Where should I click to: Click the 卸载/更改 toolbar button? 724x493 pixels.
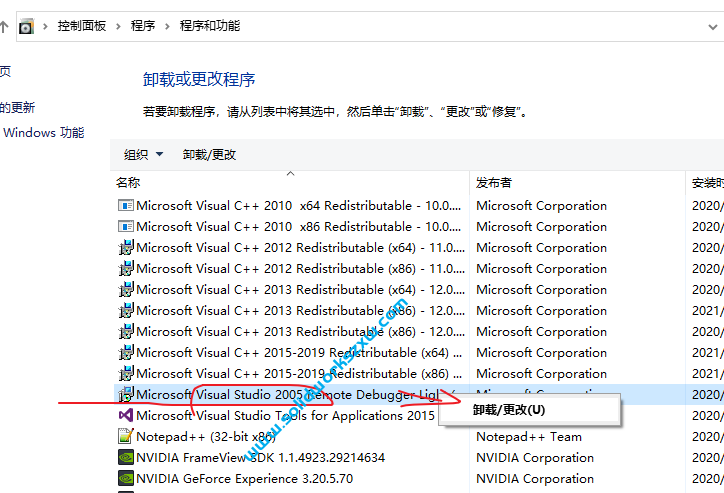(x=209, y=155)
